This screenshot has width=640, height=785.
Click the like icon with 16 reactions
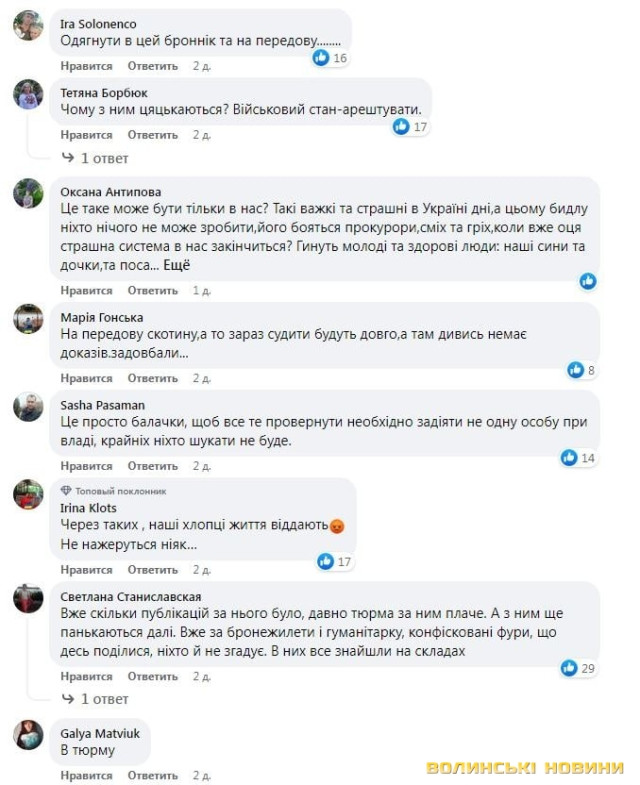tap(321, 58)
